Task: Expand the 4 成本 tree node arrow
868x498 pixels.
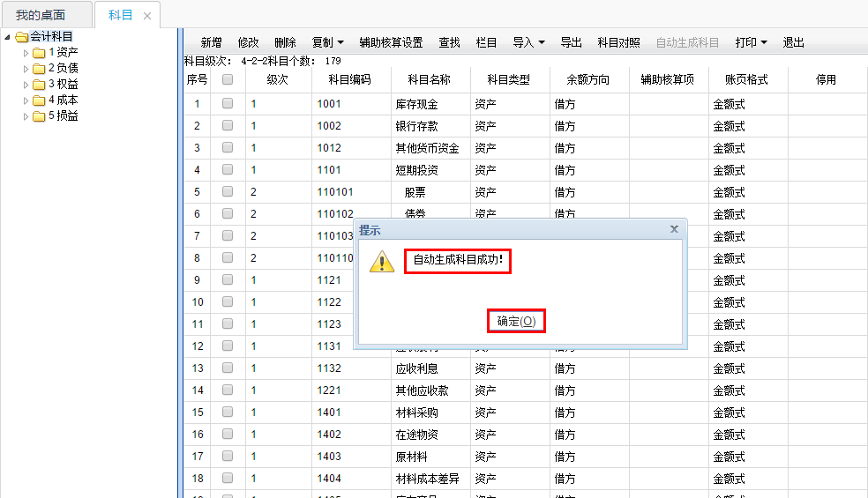Action: pyautogui.click(x=26, y=100)
